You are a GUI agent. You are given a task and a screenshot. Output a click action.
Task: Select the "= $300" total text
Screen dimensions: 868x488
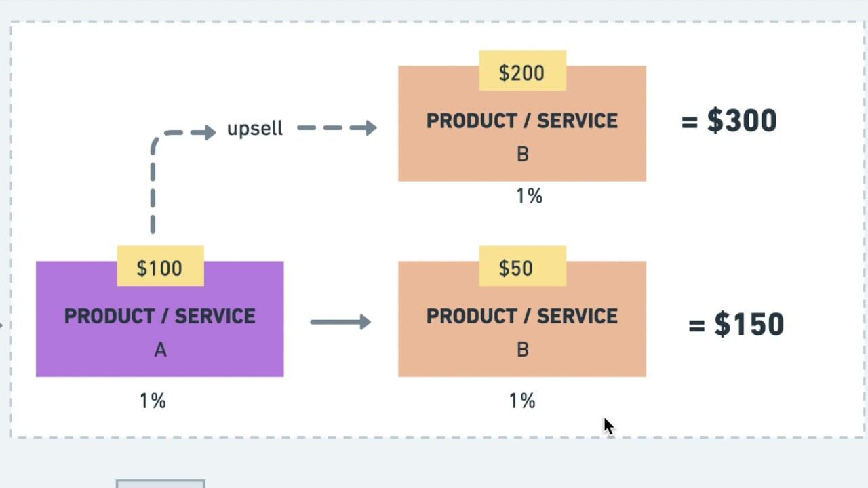coord(729,121)
